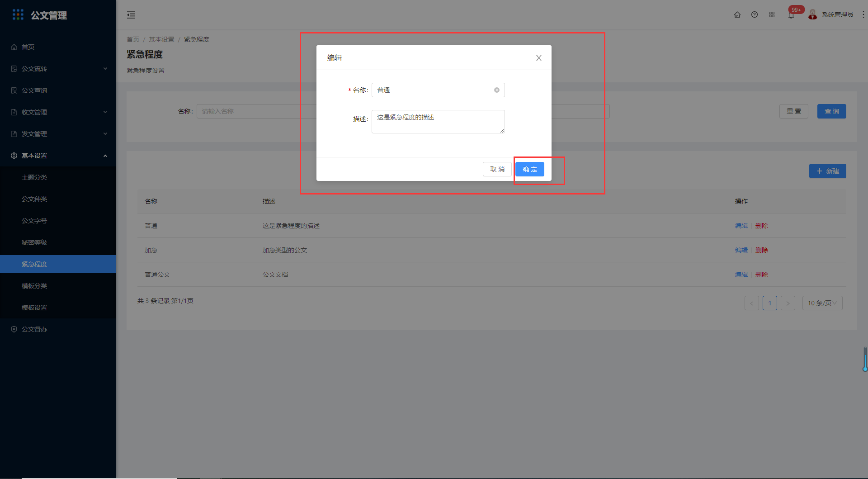Click the 公文管理 grid logo icon

coord(18,15)
